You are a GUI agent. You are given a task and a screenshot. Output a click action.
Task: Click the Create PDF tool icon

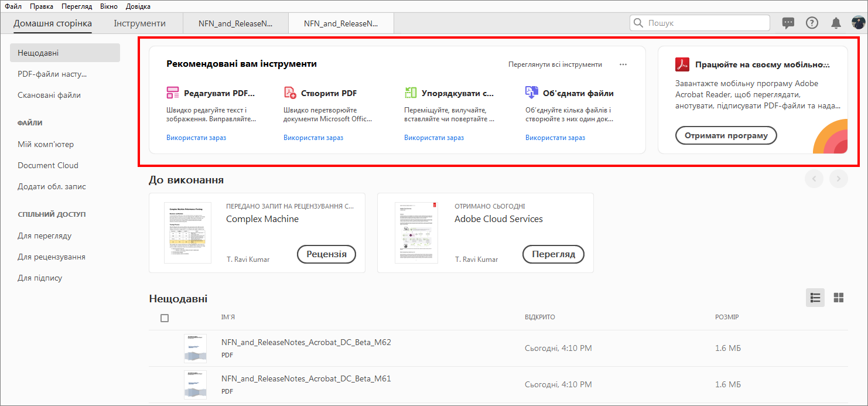pyautogui.click(x=290, y=93)
